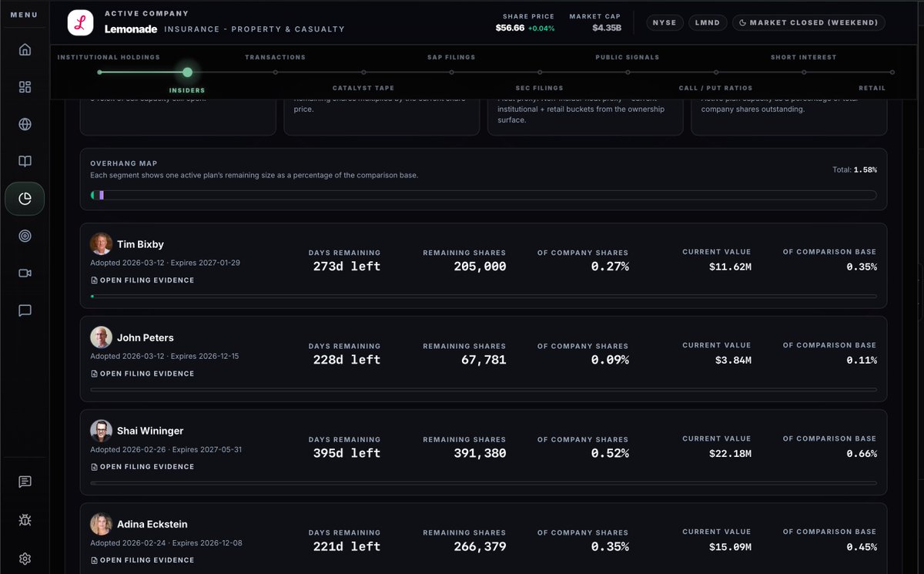
Task: Open the chat bubble sidebar icon
Action: point(25,310)
